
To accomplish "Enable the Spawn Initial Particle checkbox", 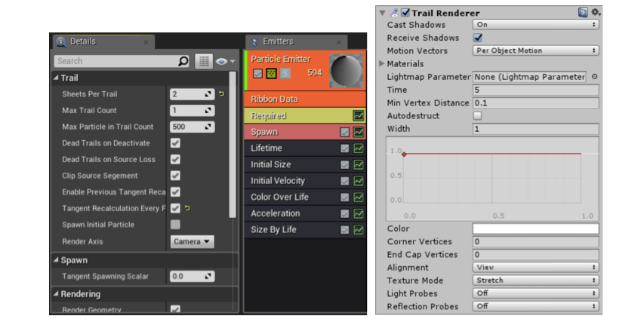I will tap(175, 225).
